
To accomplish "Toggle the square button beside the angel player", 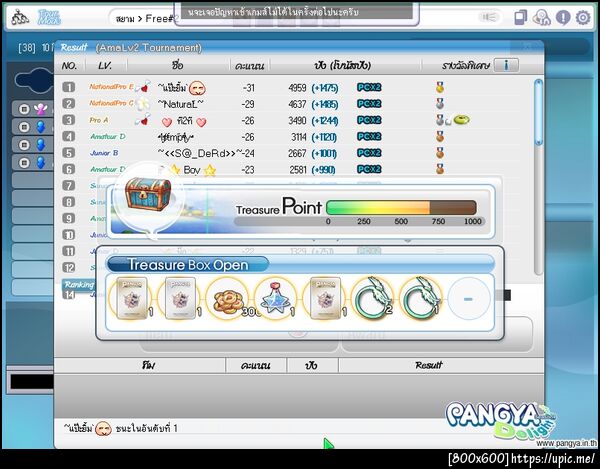I will 24,109.
